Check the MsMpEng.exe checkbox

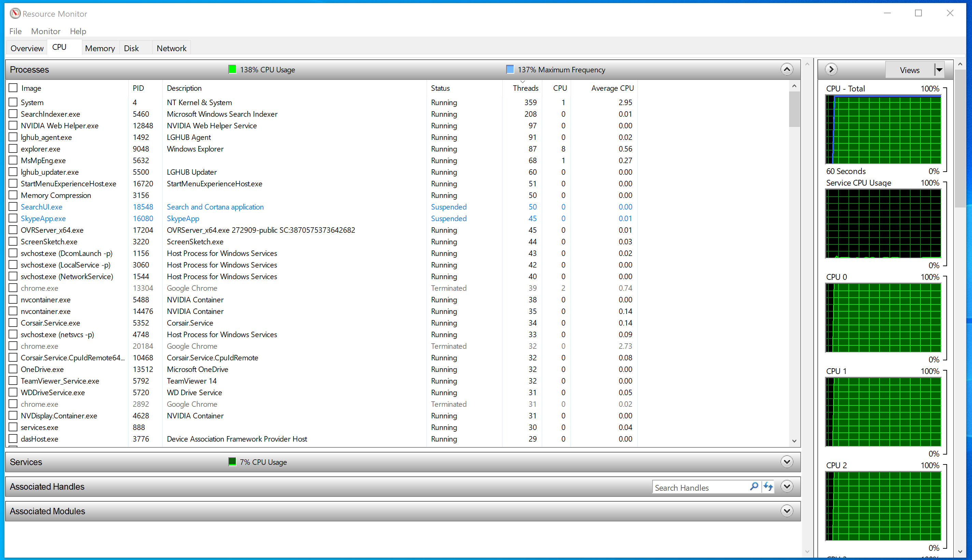(x=13, y=160)
